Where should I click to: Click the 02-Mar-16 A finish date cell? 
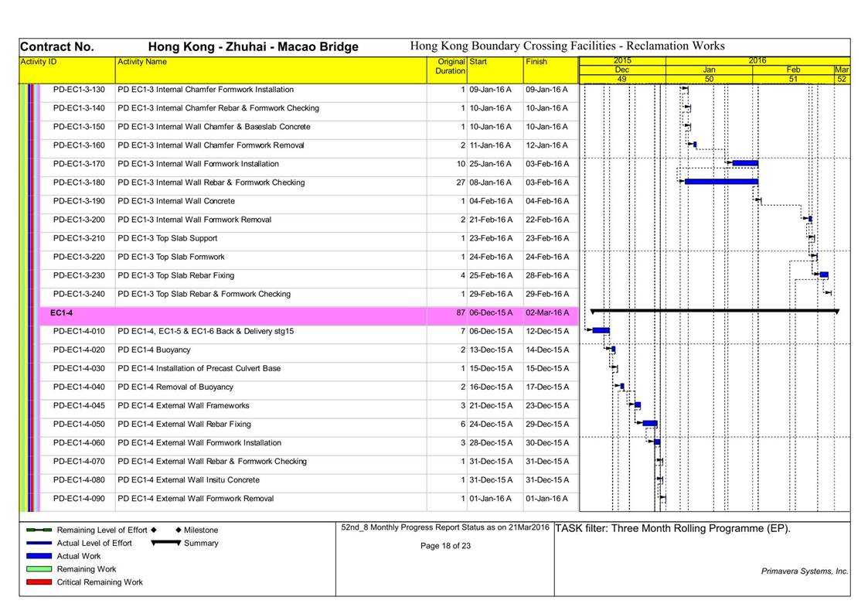547,313
